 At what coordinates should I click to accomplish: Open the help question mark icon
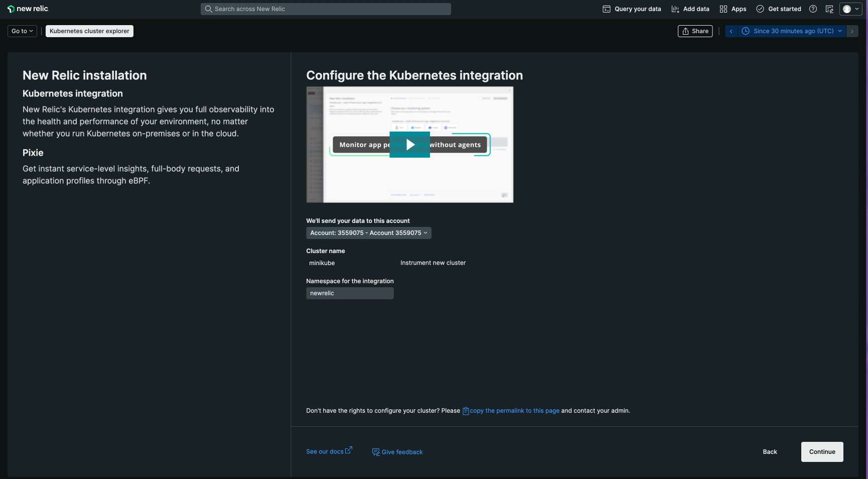pyautogui.click(x=813, y=9)
